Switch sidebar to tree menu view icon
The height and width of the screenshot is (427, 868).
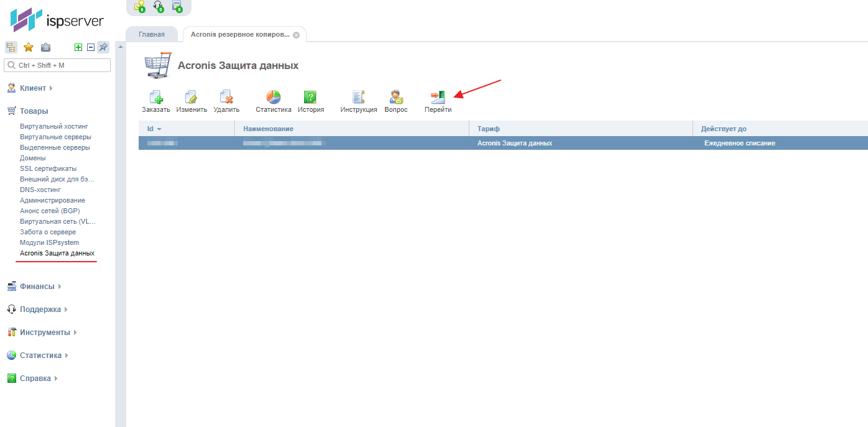pyautogui.click(x=11, y=47)
